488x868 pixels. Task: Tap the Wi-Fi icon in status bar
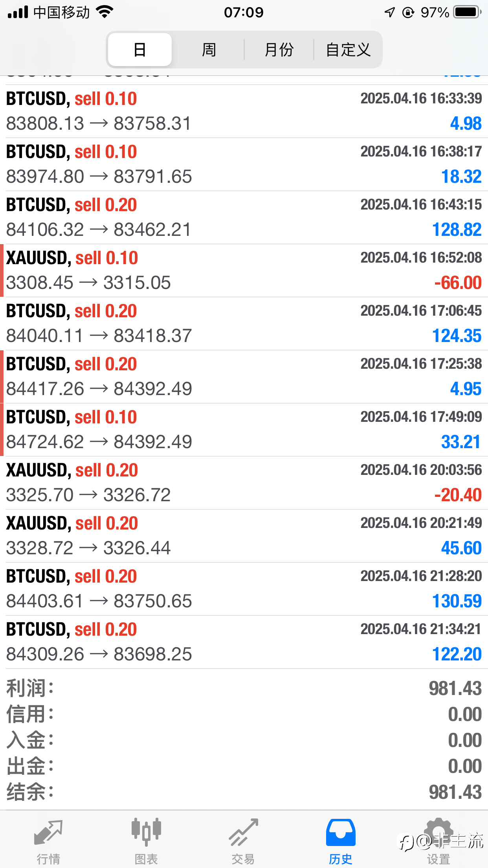[105, 12]
